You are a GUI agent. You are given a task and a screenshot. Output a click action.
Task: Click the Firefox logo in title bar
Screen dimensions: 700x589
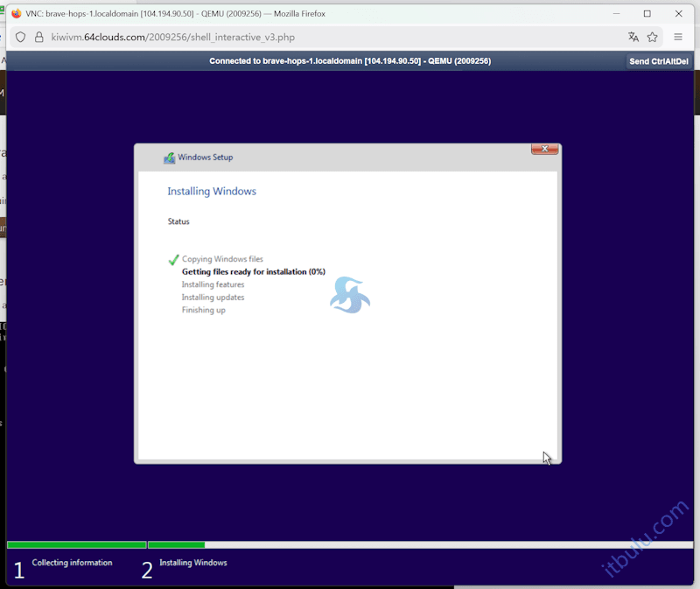(16, 14)
